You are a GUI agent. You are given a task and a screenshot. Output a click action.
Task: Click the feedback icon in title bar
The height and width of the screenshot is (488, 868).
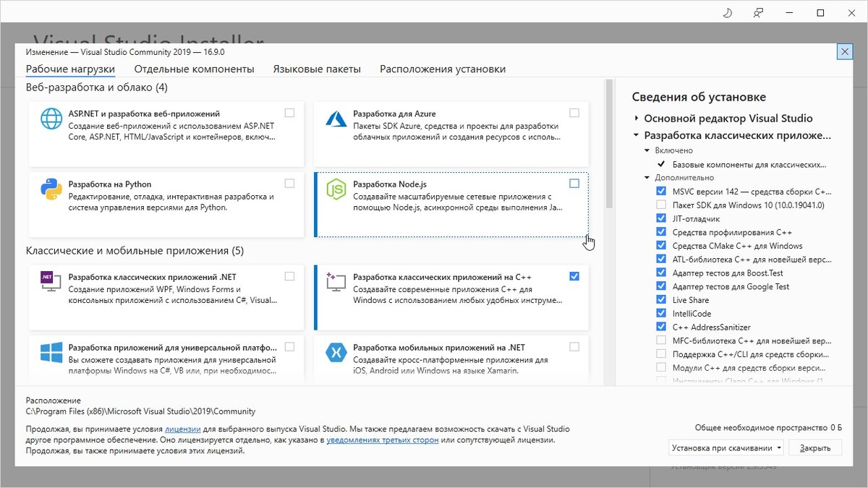(758, 12)
